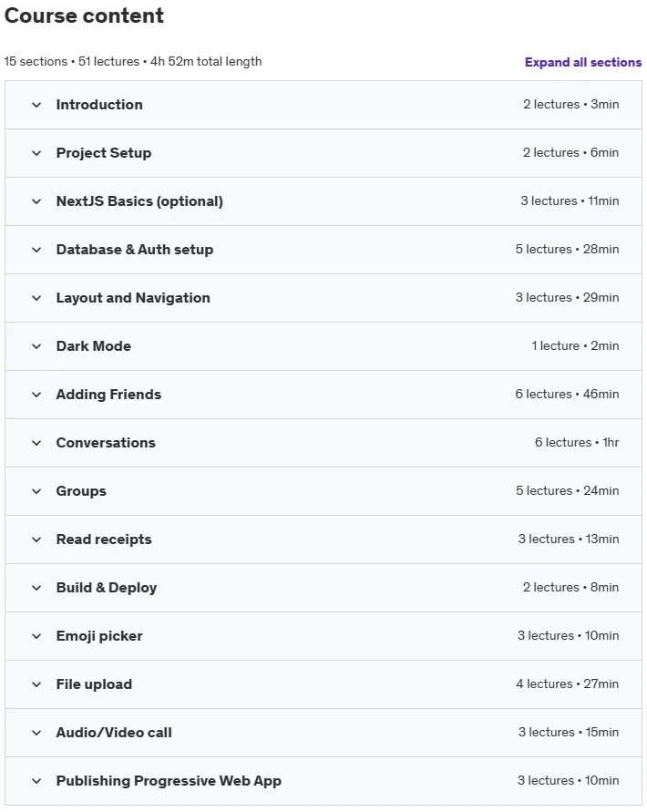The image size is (647, 812).
Task: Expand the Emoji picker chevron
Action: 36,636
